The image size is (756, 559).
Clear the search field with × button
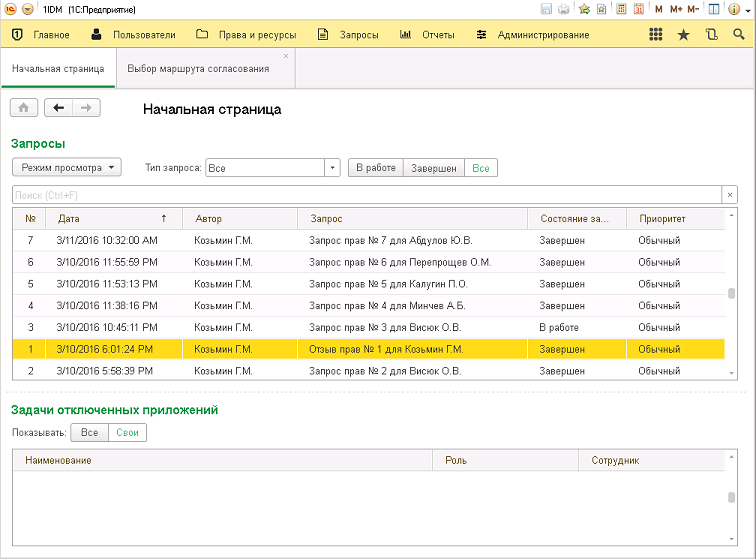pos(730,195)
